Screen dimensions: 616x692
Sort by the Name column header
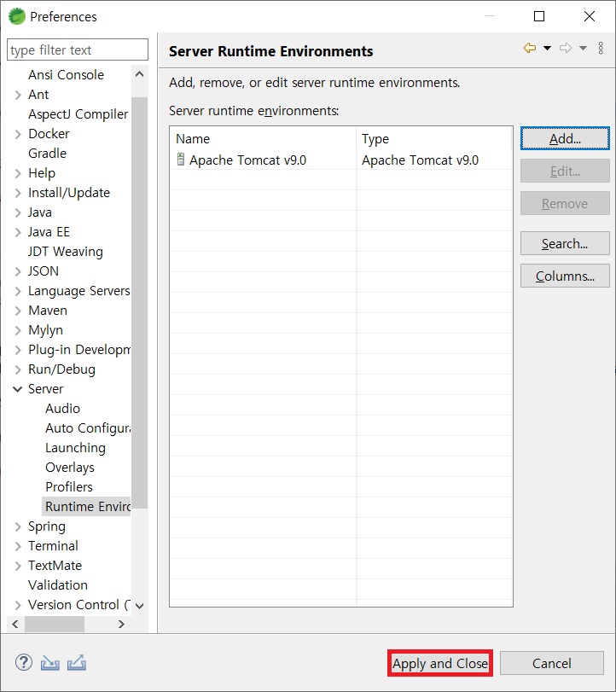(x=263, y=138)
